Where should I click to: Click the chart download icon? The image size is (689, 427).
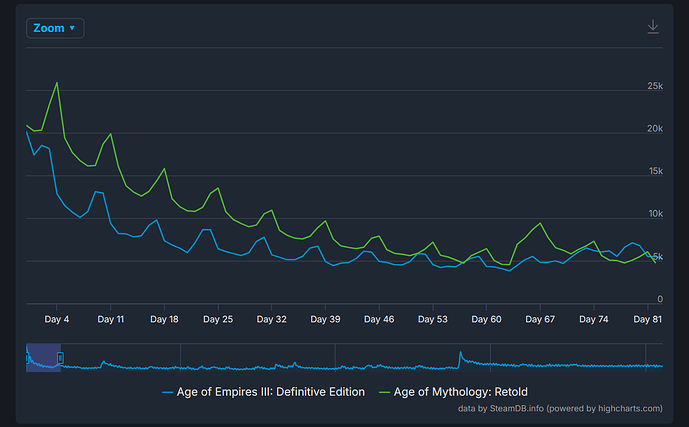[653, 27]
